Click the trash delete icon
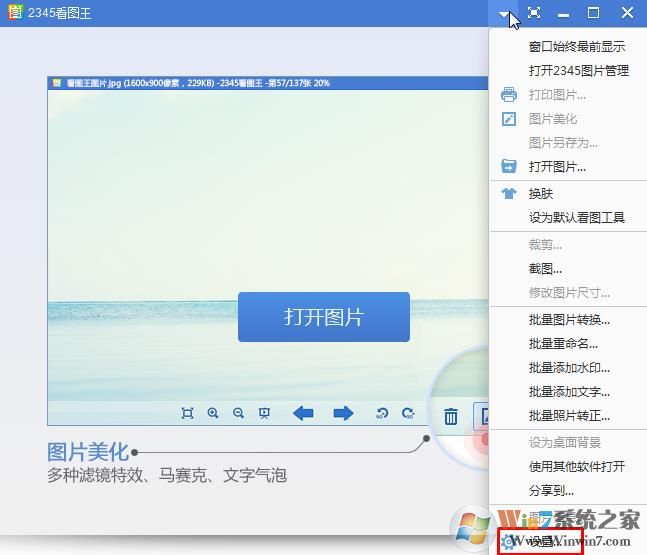Image resolution: width=647 pixels, height=555 pixels. (x=451, y=416)
